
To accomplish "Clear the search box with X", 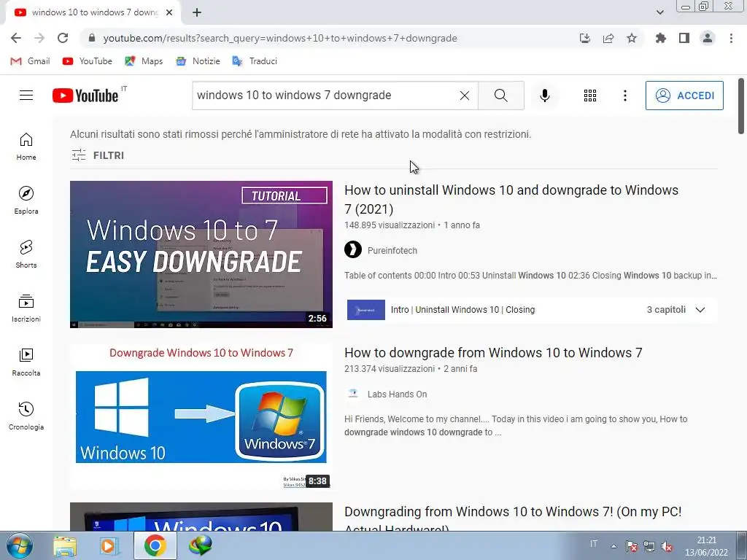I will [x=465, y=96].
